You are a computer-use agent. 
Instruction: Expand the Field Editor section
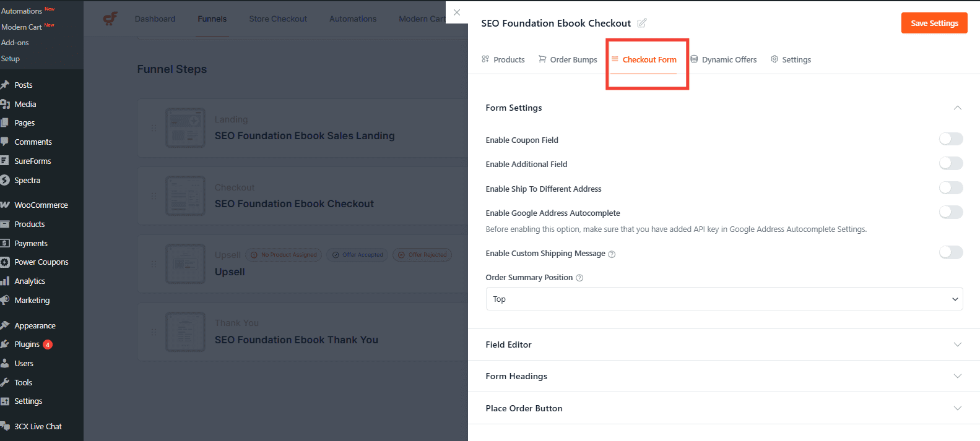[723, 345]
